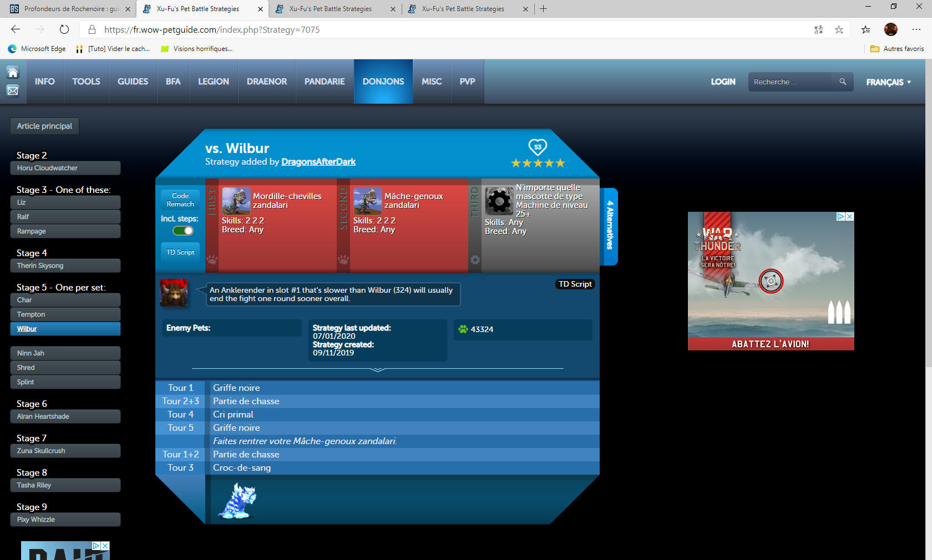
Task: Click the browser address bar URL
Action: coord(212,30)
